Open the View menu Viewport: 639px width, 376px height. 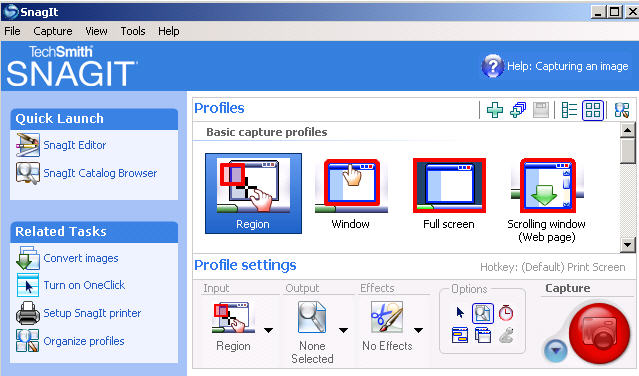tap(96, 31)
